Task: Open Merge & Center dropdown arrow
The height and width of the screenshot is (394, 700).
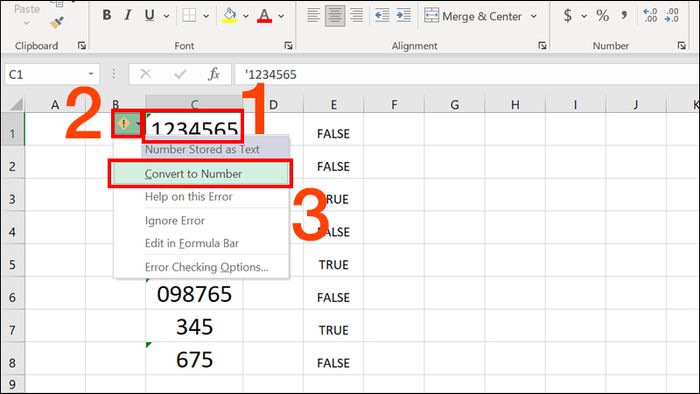Action: click(x=534, y=16)
